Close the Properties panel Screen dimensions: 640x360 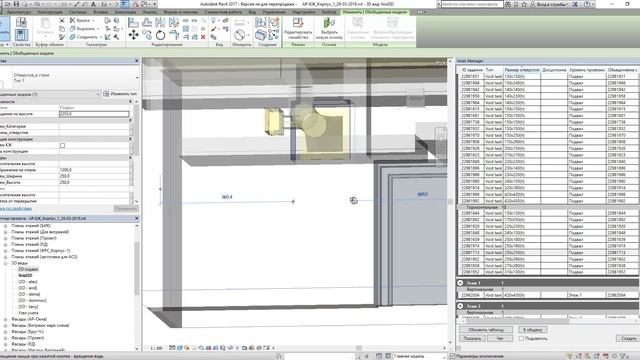click(137, 61)
